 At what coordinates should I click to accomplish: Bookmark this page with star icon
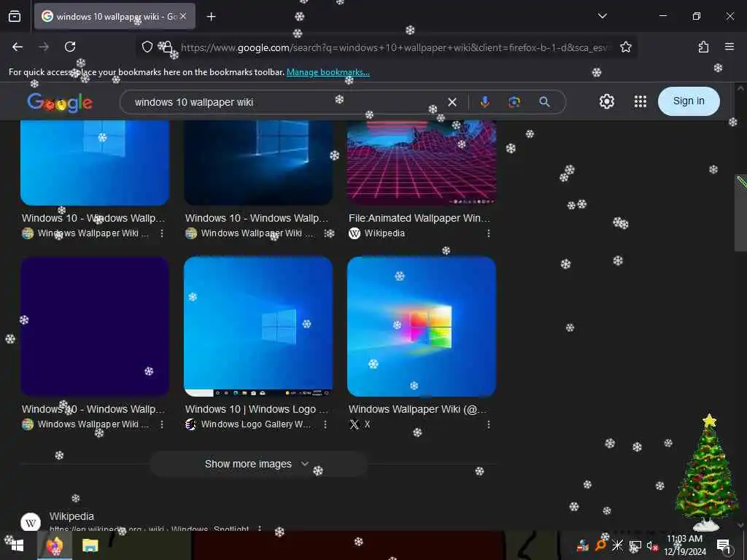(x=625, y=47)
